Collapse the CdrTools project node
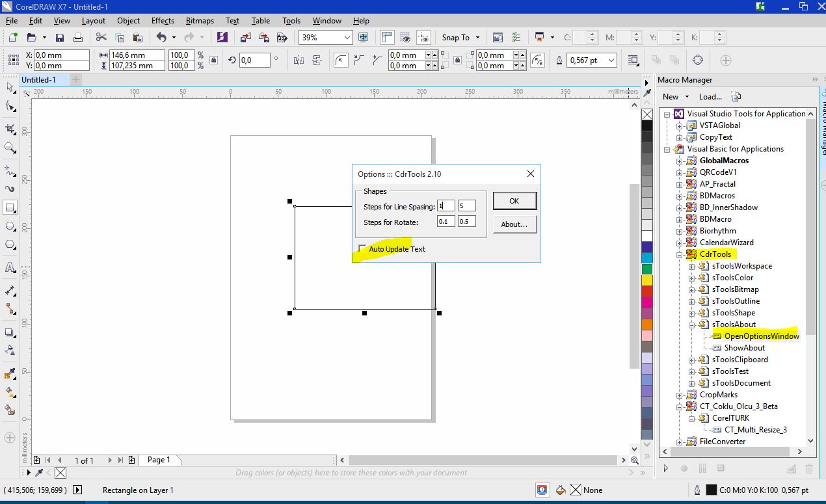The width and height of the screenshot is (826, 504). [x=679, y=254]
